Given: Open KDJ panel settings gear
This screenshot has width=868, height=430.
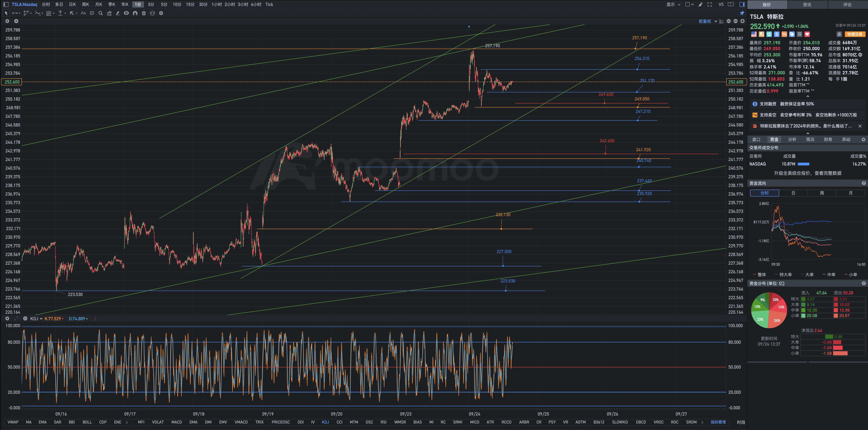Looking at the screenshot, I should tap(7, 319).
